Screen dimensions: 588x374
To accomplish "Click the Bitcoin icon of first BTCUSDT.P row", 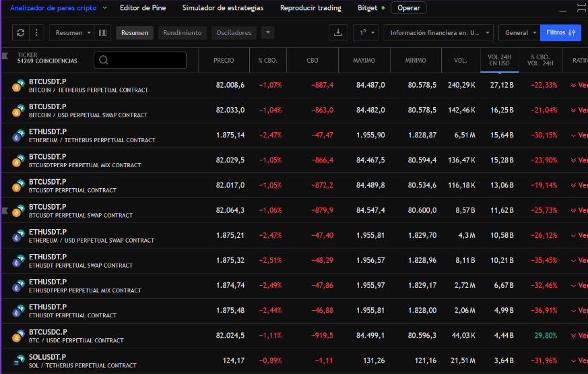I will [x=18, y=86].
